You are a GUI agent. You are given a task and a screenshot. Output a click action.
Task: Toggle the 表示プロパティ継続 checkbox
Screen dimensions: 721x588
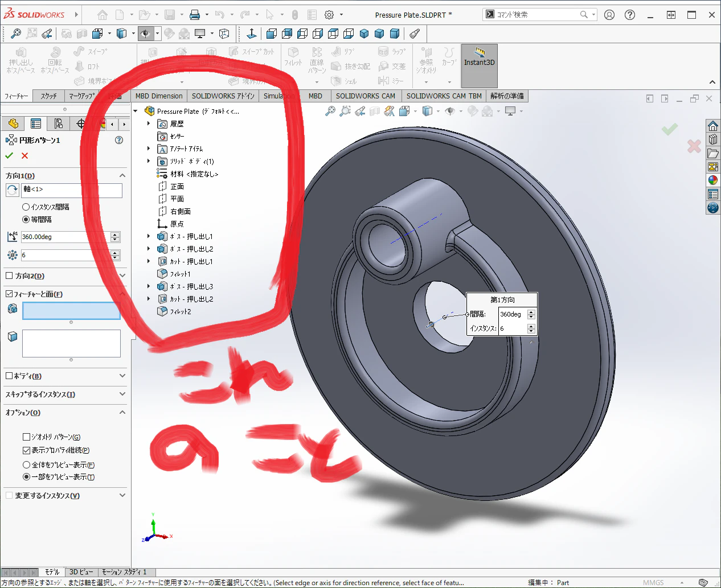pyautogui.click(x=26, y=450)
